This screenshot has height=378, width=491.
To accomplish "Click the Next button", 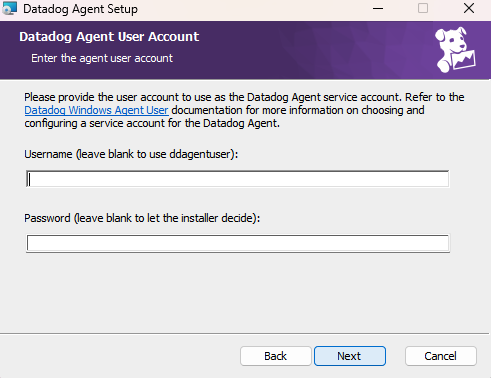I will click(x=350, y=356).
